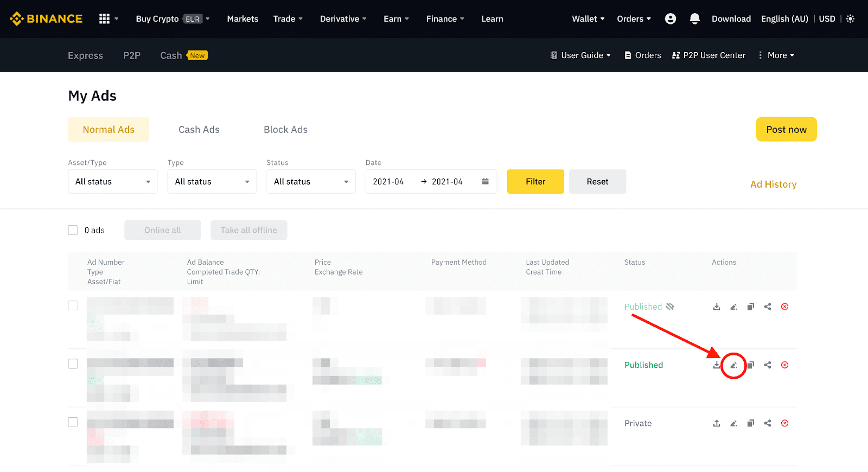Toggle the dark/light theme sun icon
This screenshot has width=868, height=472.
851,19
